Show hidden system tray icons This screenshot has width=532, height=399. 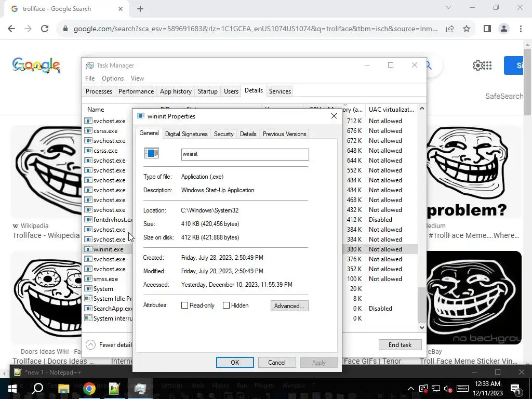point(410,389)
